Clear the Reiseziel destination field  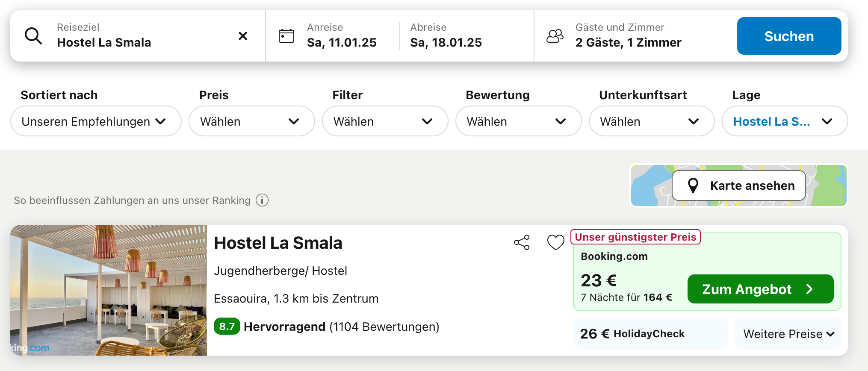click(243, 36)
